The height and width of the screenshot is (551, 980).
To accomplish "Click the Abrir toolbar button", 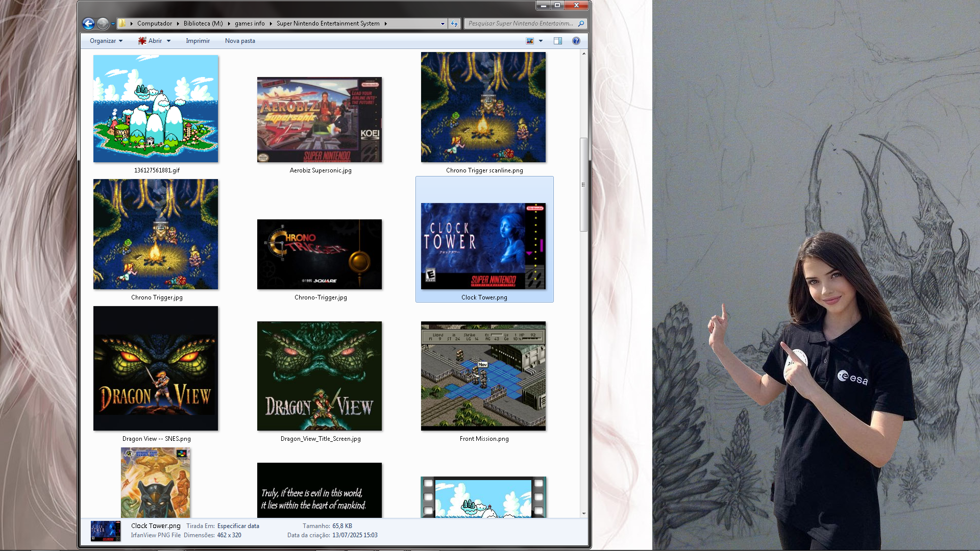I will [155, 41].
